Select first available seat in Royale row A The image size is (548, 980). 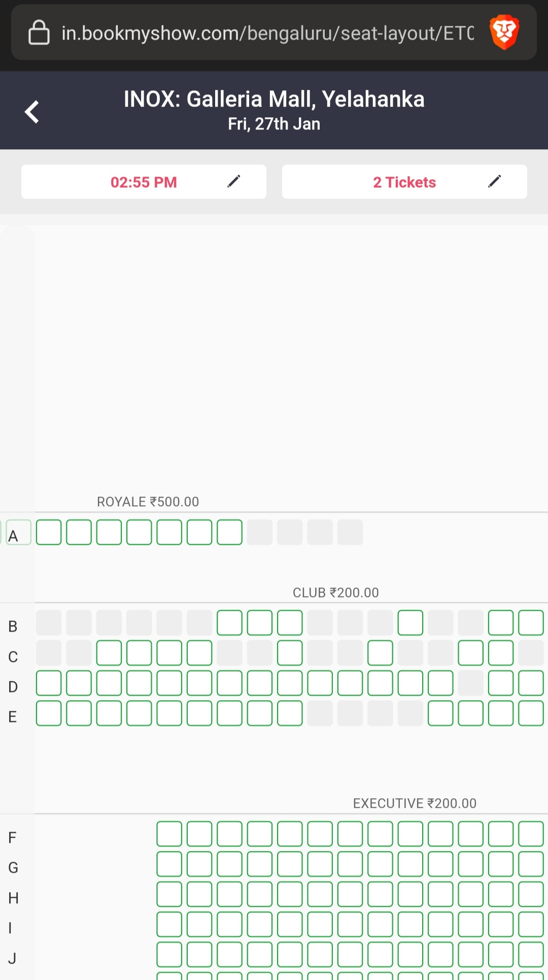coord(49,532)
